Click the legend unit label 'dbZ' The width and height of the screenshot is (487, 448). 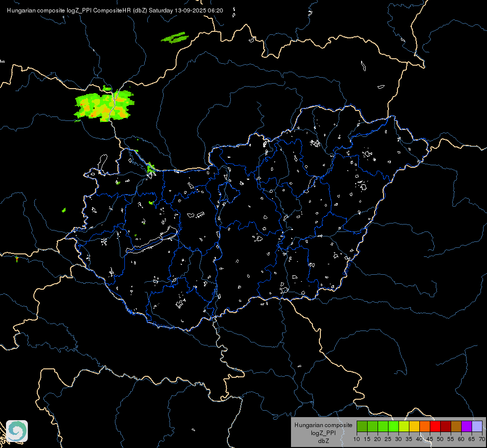click(323, 441)
